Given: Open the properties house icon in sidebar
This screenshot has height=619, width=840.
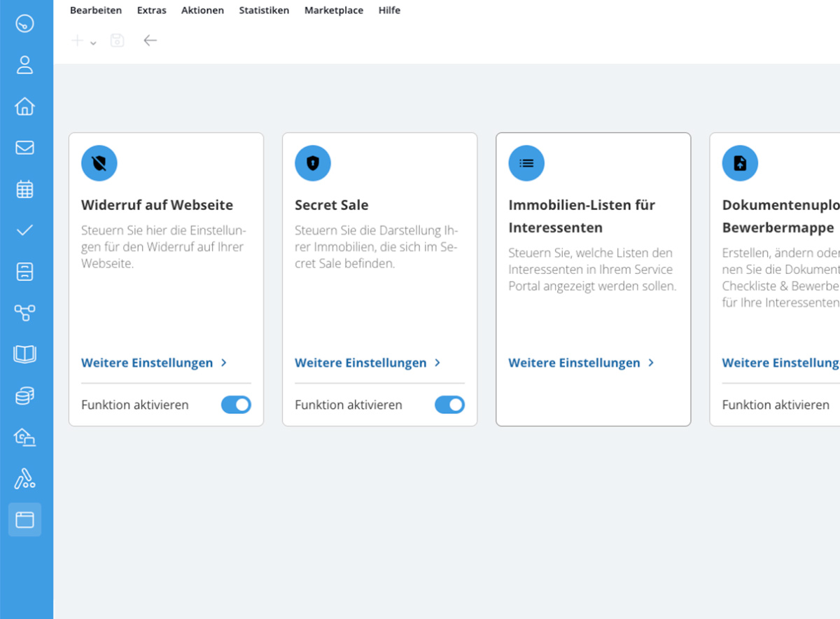Looking at the screenshot, I should [x=24, y=106].
